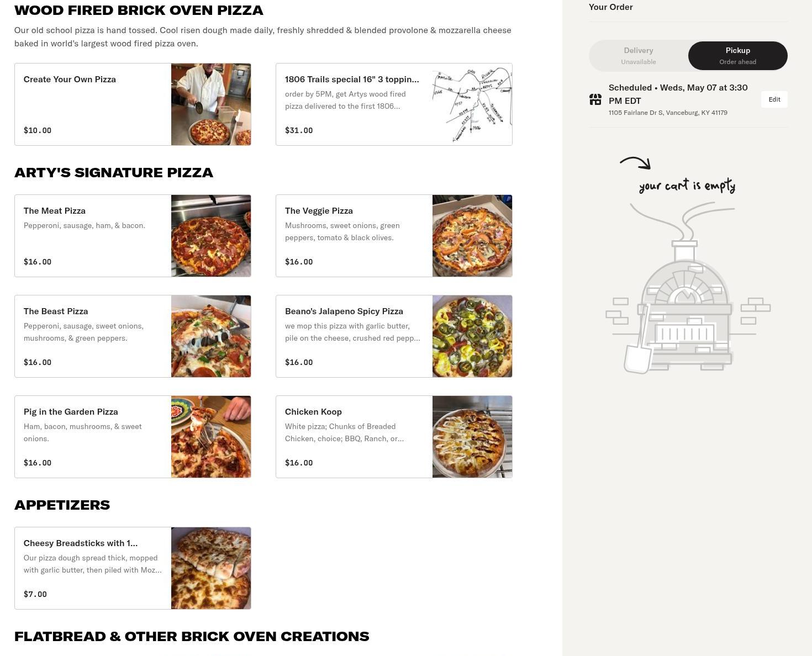Viewport: 812px width, 656px height.
Task: Click the store icon beside scheduled time
Action: [595, 99]
